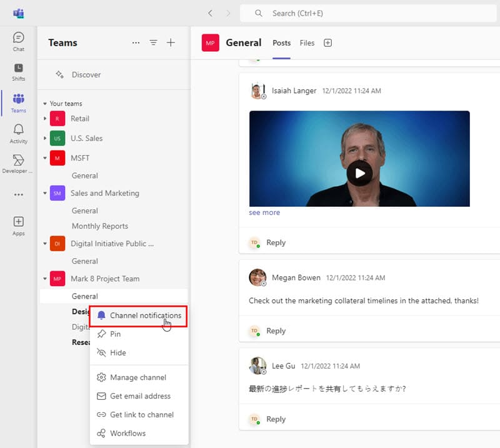500x448 pixels.
Task: Open General channel under Sales and Marketing
Action: [85, 211]
